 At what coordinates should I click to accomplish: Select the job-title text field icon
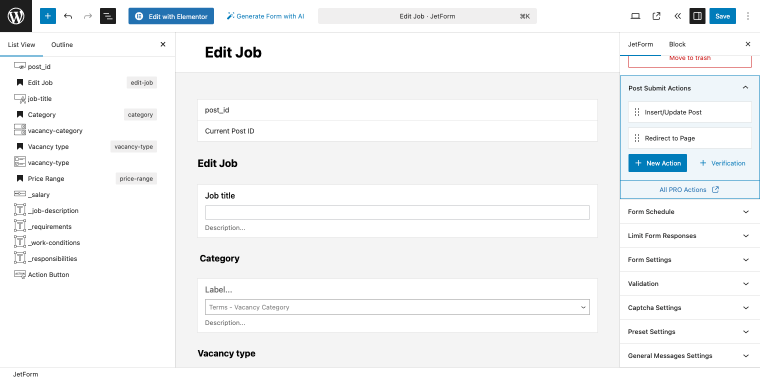(x=20, y=98)
